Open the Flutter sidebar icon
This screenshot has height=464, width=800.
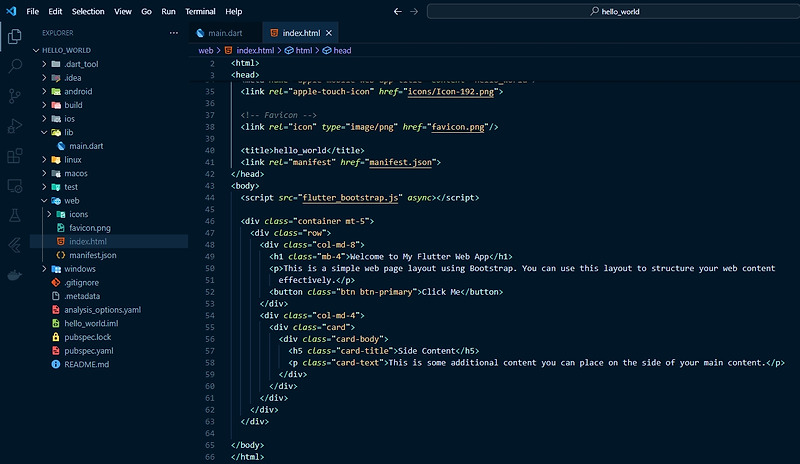coord(15,245)
